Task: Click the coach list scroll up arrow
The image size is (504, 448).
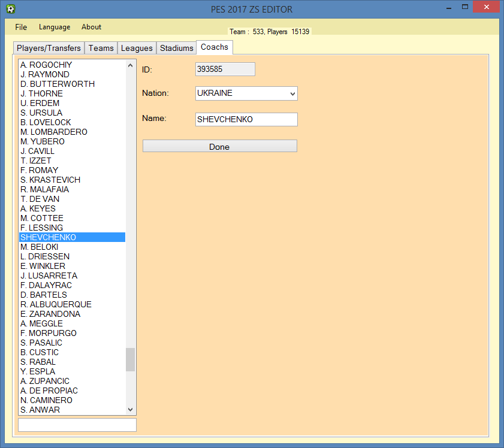Action: pyautogui.click(x=130, y=65)
